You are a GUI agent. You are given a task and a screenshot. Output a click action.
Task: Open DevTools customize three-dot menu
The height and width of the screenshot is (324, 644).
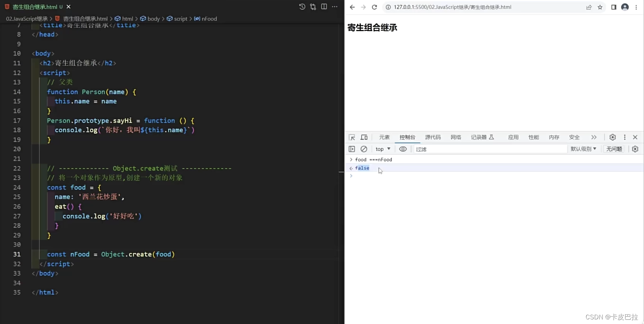coord(625,137)
